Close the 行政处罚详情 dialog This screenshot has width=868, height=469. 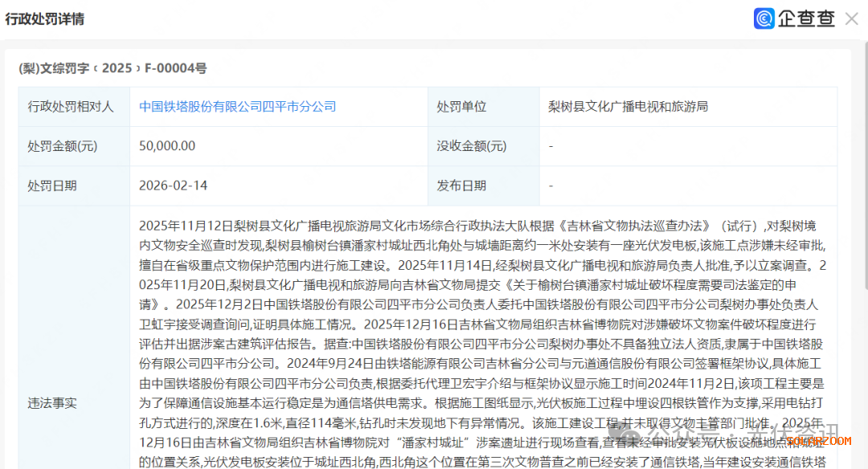click(x=851, y=18)
